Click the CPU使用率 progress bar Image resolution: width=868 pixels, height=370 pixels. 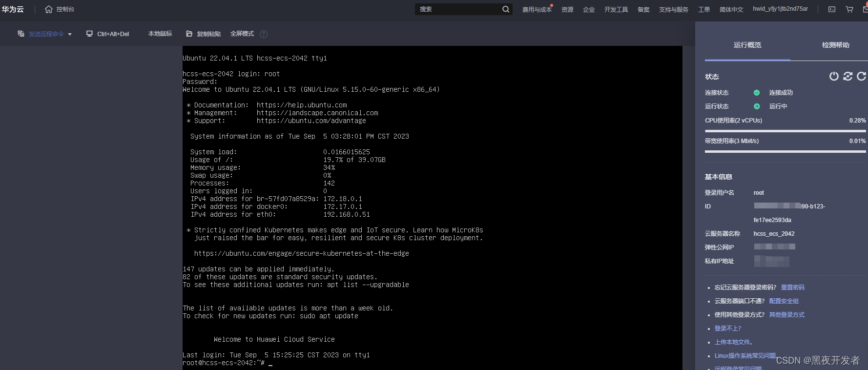785,131
